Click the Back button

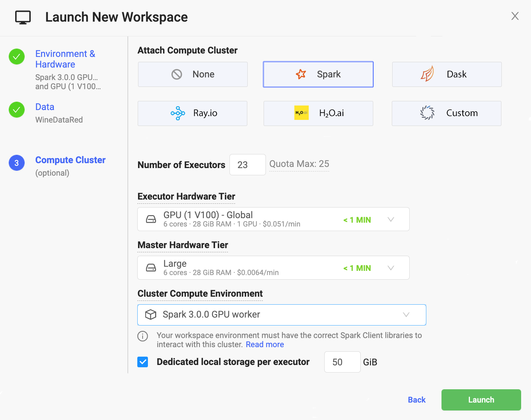point(416,400)
